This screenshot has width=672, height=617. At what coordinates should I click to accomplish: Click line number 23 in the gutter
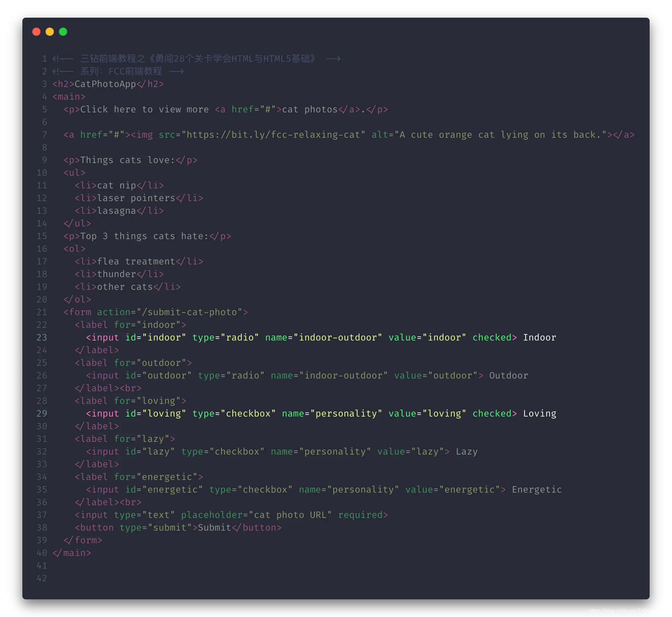(42, 338)
